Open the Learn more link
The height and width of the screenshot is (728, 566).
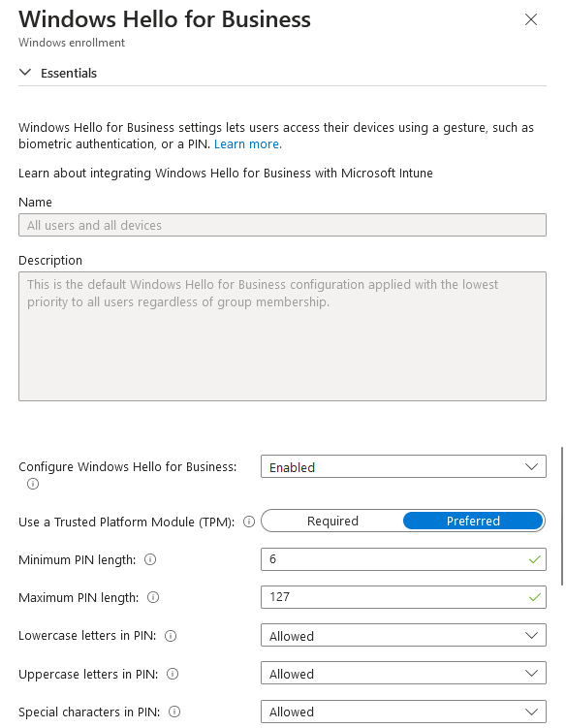coord(247,143)
